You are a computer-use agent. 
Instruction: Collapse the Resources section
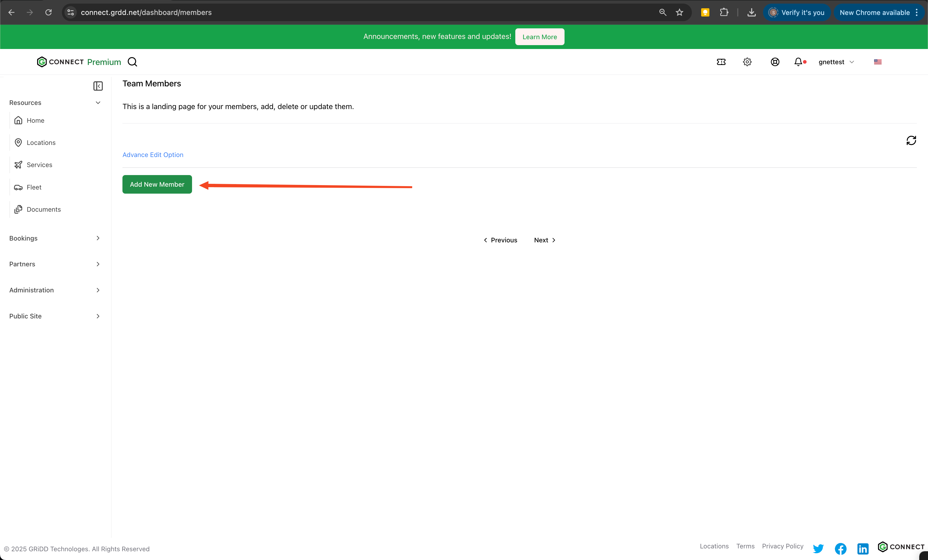[98, 103]
